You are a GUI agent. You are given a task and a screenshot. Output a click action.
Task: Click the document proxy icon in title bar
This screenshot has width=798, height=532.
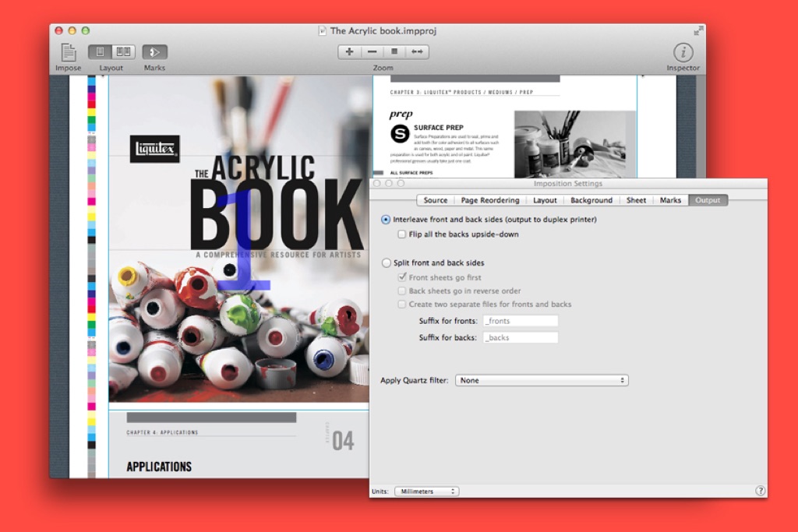tap(322, 31)
